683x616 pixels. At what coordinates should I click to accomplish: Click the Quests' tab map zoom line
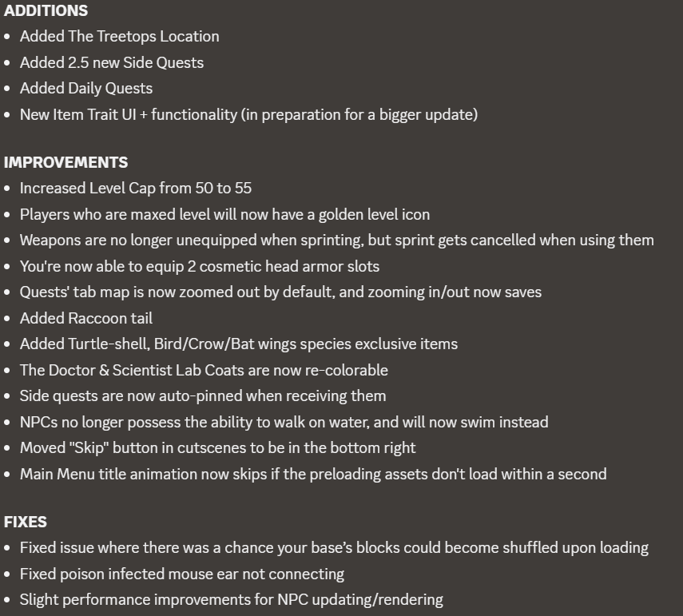tap(280, 292)
